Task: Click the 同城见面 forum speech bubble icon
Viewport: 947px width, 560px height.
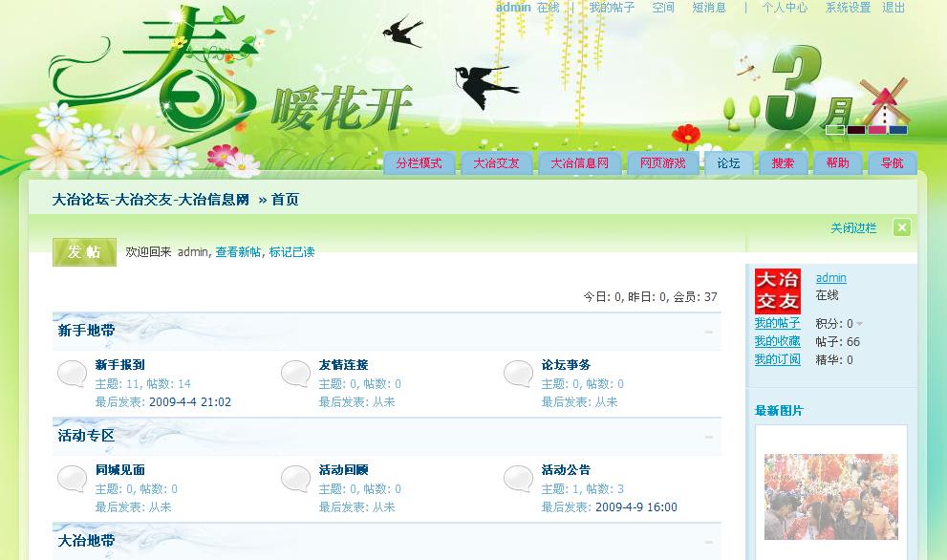Action: (72, 479)
